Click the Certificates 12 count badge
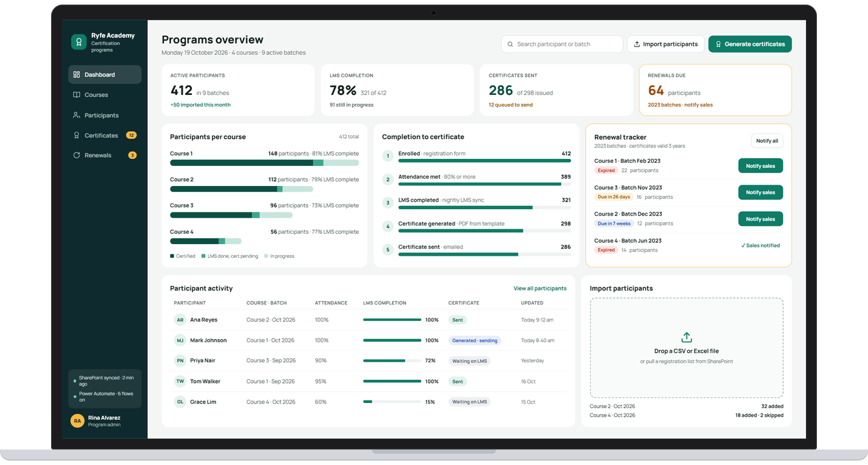 (x=131, y=135)
